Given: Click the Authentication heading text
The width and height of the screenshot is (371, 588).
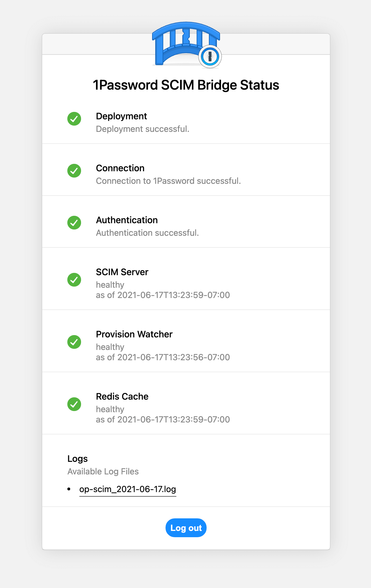Looking at the screenshot, I should point(127,220).
